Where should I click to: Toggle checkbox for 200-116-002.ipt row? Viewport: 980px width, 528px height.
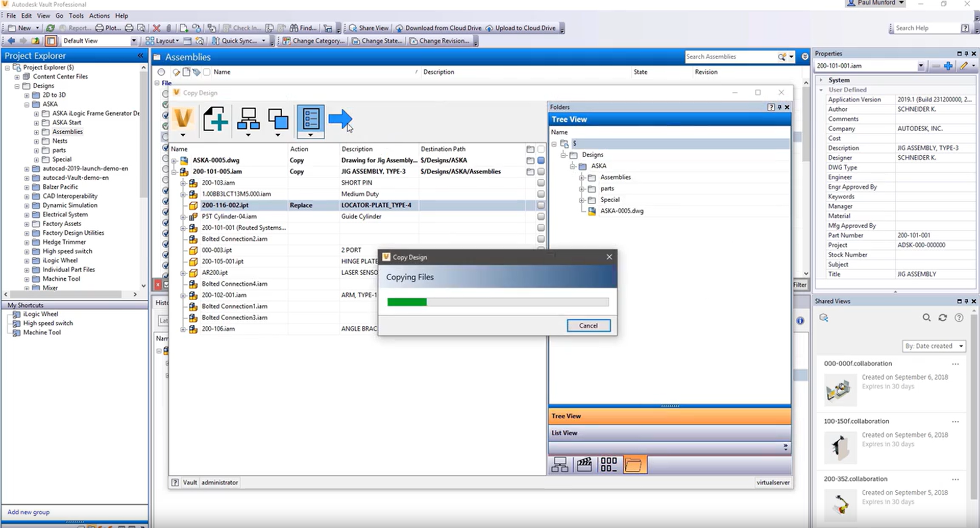pyautogui.click(x=541, y=205)
